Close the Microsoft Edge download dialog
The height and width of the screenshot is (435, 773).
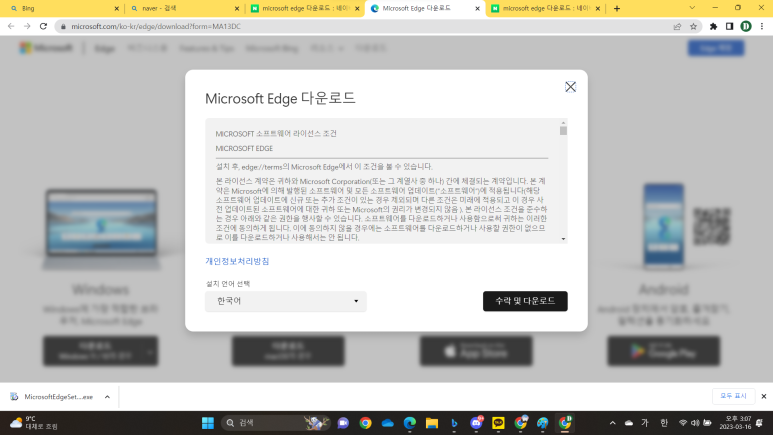click(570, 87)
